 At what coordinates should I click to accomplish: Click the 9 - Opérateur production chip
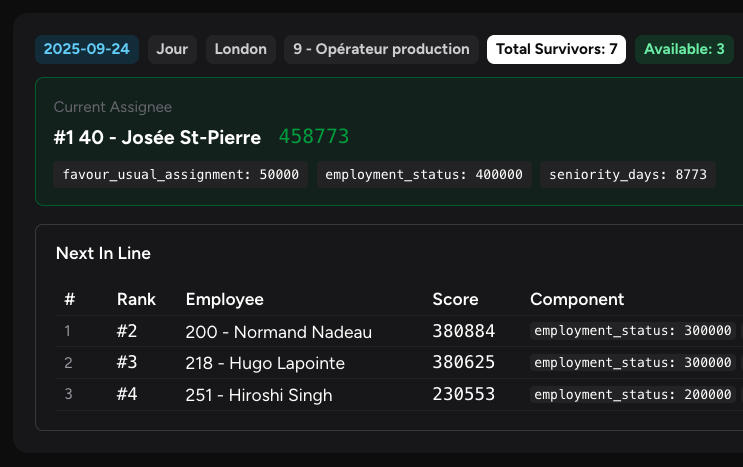tap(381, 49)
